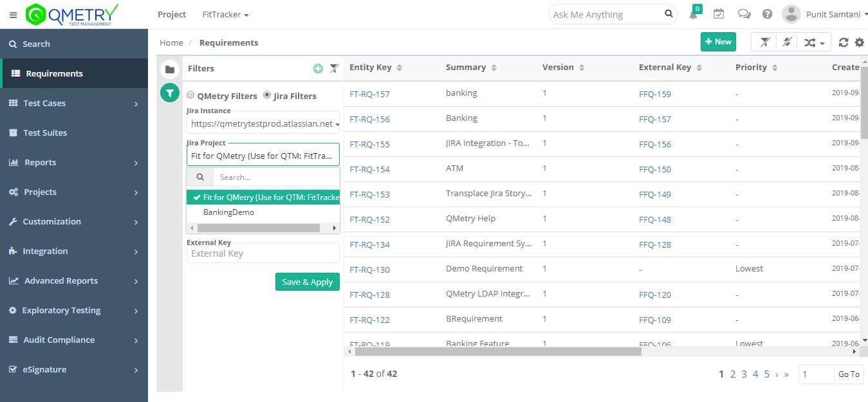Image resolution: width=868 pixels, height=402 pixels.
Task: Go to next page arrow
Action: (x=777, y=374)
